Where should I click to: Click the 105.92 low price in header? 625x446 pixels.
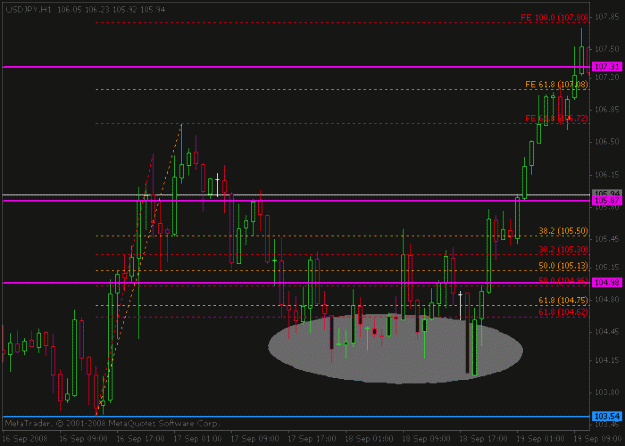125,10
